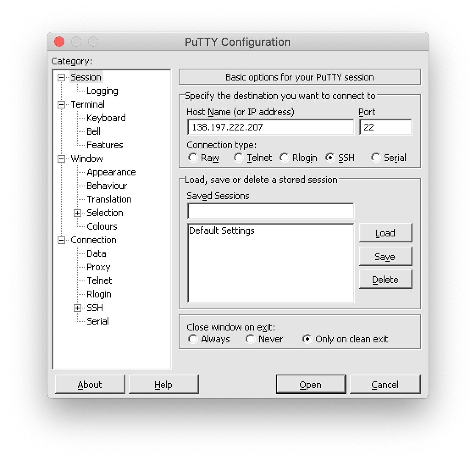Select Rlogin category in tree
476x461 pixels.
tap(99, 294)
